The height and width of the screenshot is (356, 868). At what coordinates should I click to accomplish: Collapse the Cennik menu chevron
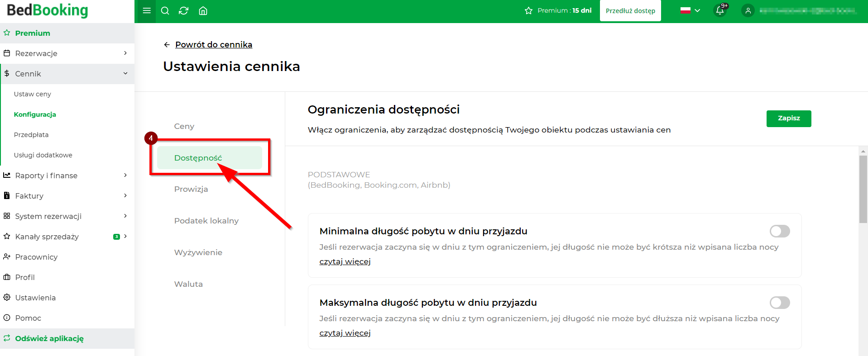tap(125, 73)
